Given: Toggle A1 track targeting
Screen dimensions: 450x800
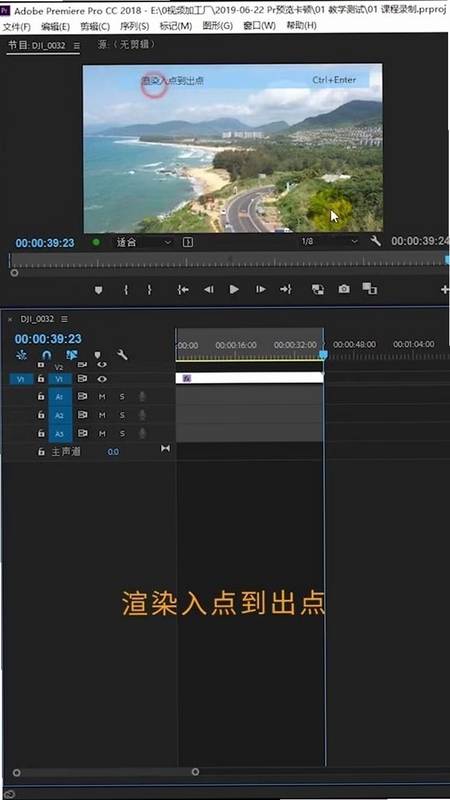Looking at the screenshot, I should 60,396.
